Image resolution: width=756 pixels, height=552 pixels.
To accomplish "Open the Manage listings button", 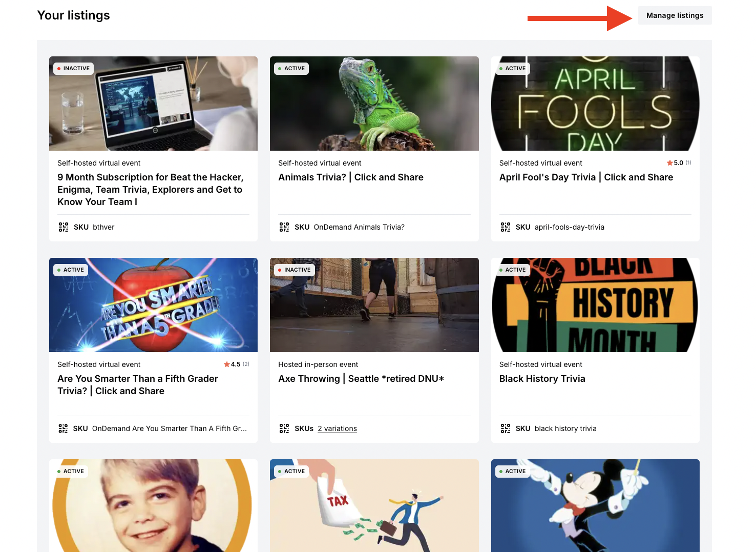I will click(x=675, y=15).
